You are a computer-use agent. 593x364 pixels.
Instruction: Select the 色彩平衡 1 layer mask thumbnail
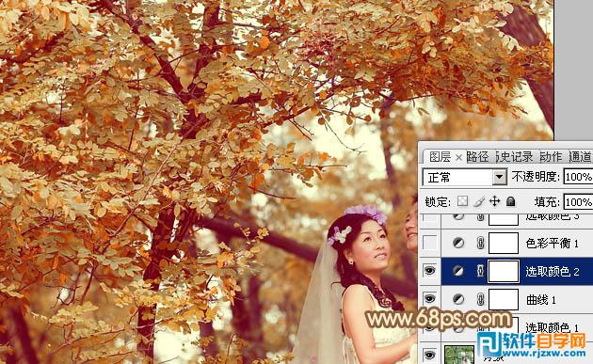[x=504, y=243]
